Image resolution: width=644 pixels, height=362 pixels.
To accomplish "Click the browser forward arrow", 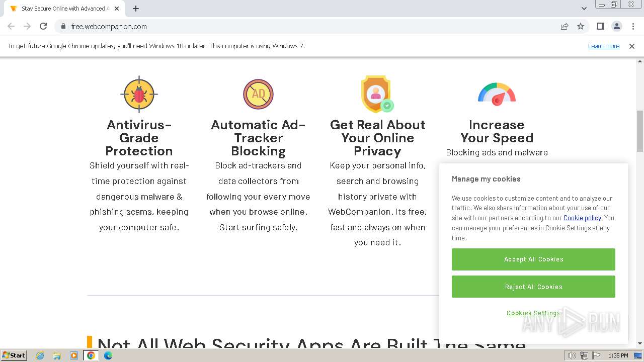I will tap(27, 26).
